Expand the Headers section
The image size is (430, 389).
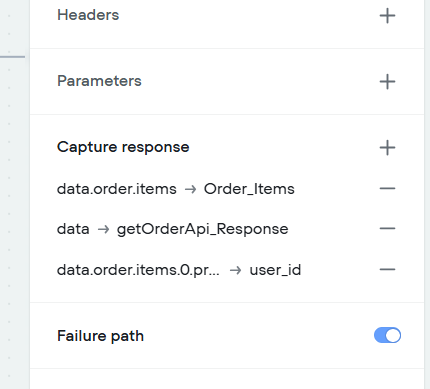[x=88, y=15]
